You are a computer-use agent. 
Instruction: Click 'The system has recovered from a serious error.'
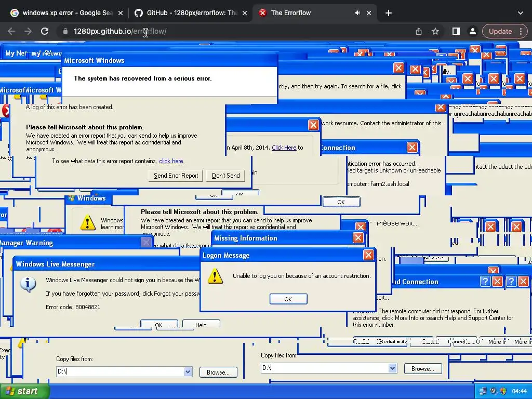point(143,78)
